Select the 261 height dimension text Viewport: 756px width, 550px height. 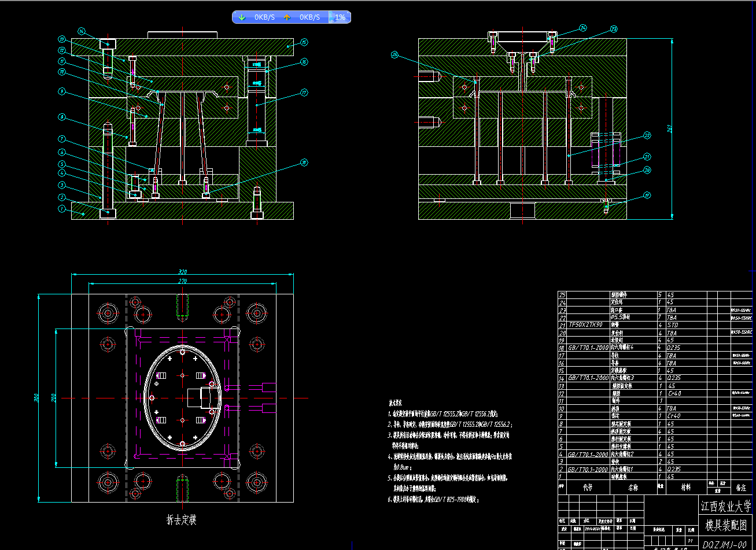click(x=671, y=128)
